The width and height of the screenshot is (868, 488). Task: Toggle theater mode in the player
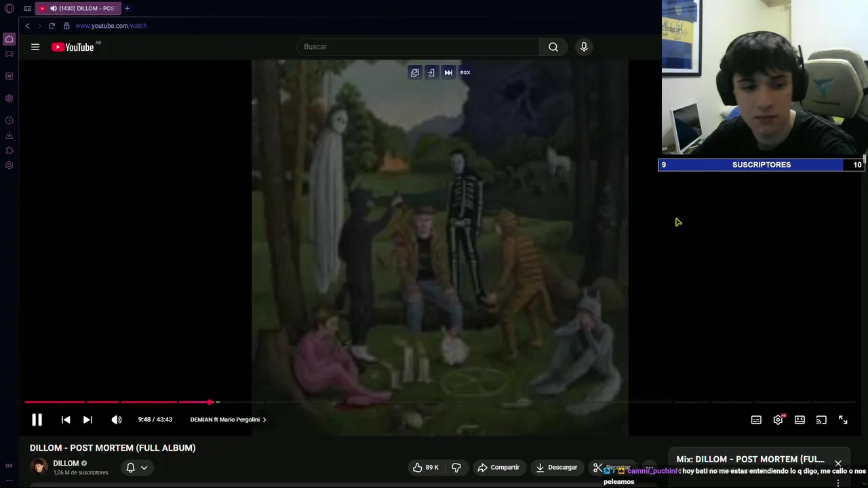[x=800, y=420]
